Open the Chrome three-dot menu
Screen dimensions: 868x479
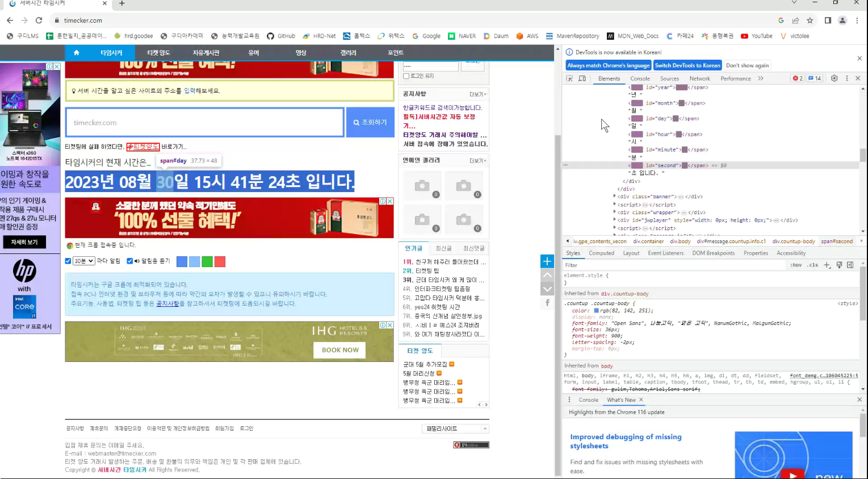pyautogui.click(x=857, y=20)
